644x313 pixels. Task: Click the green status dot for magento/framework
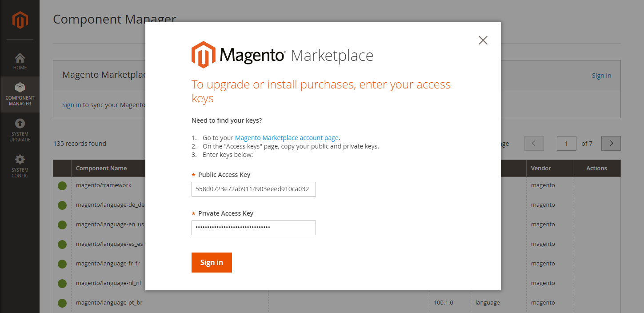tap(62, 185)
